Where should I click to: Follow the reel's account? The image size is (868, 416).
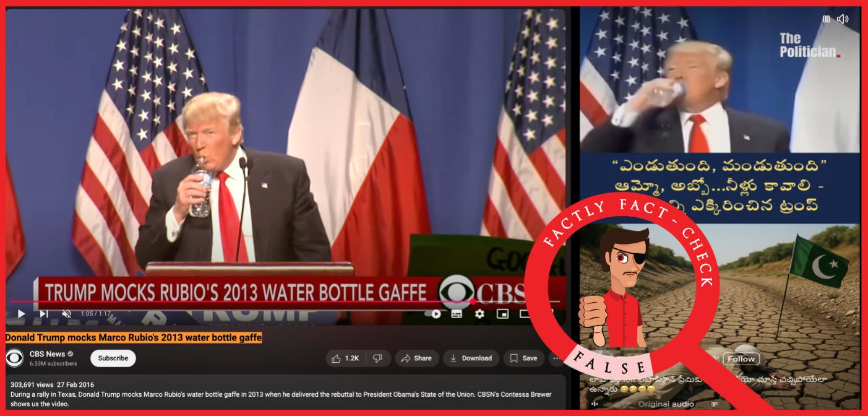point(741,359)
